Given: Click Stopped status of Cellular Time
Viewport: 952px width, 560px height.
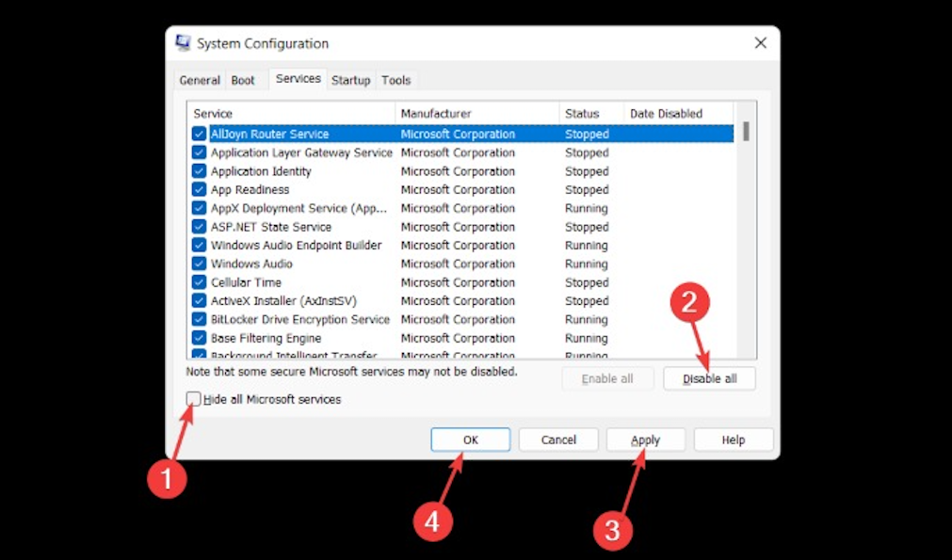Looking at the screenshot, I should [x=587, y=282].
